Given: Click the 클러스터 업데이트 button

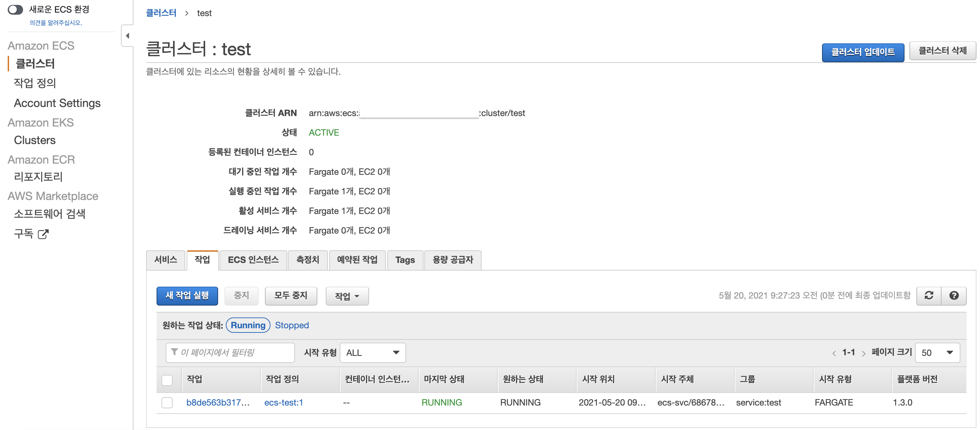Looking at the screenshot, I should tap(863, 52).
